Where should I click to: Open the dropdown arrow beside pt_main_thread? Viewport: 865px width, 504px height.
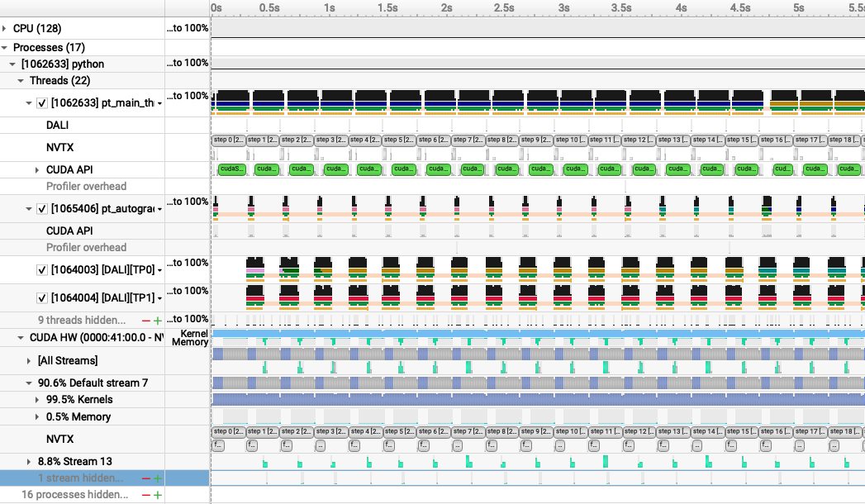pos(159,103)
